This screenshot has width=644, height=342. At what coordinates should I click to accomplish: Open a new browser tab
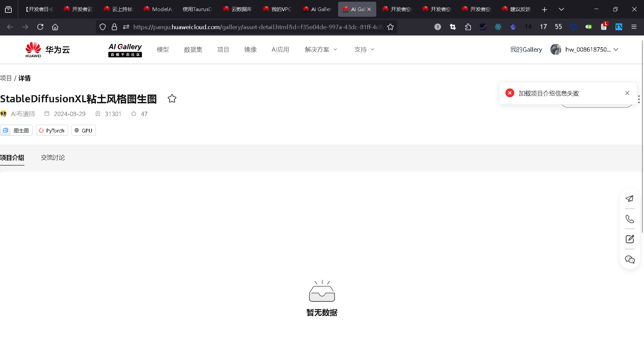pyautogui.click(x=544, y=9)
